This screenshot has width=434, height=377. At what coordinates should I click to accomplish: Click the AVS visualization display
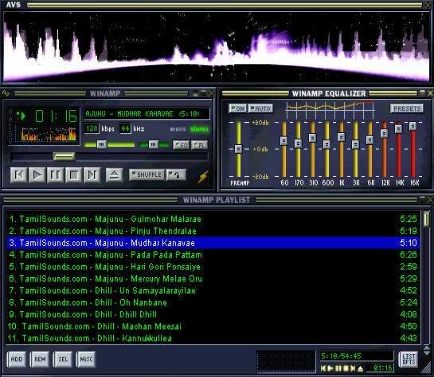pyautogui.click(x=217, y=47)
